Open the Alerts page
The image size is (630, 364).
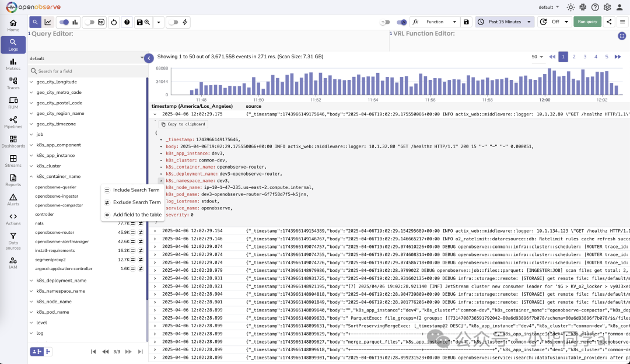[x=13, y=199]
